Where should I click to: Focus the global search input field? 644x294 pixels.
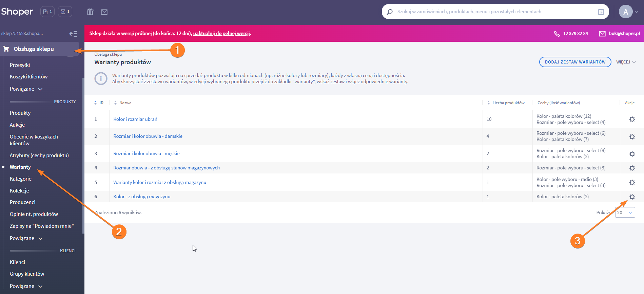(x=495, y=12)
